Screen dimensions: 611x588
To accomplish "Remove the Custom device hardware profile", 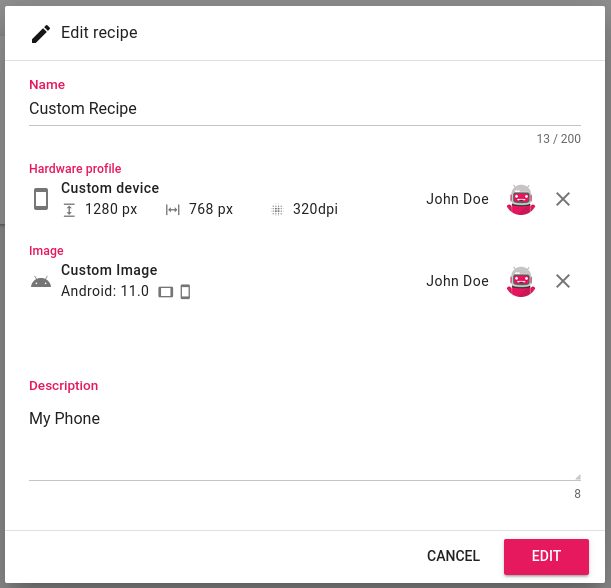I will 563,199.
